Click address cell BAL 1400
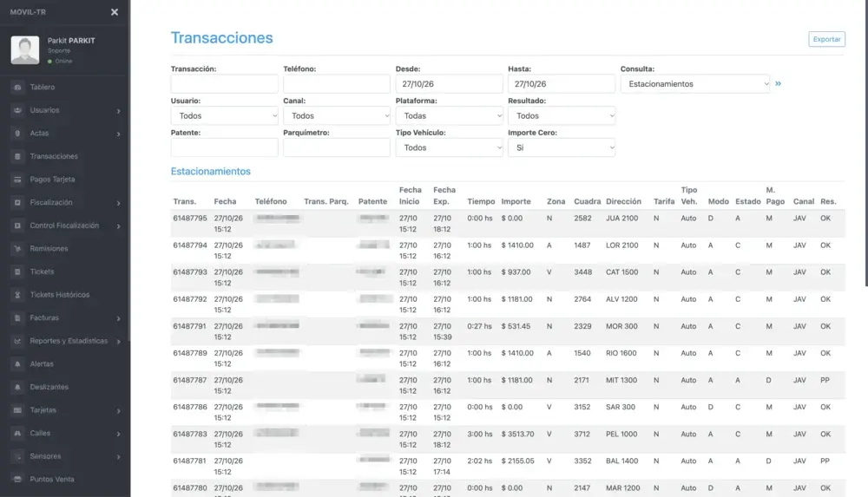Screen dimensions: 868x497 click(x=621, y=461)
